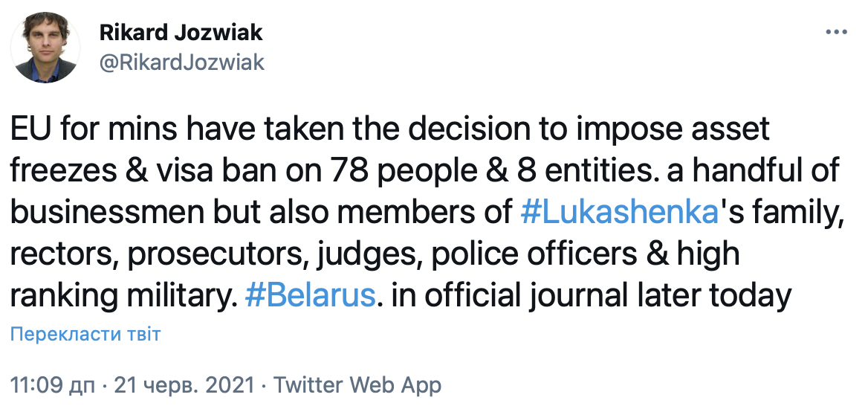Click the Перекласти твіт translate link

pyautogui.click(x=85, y=334)
